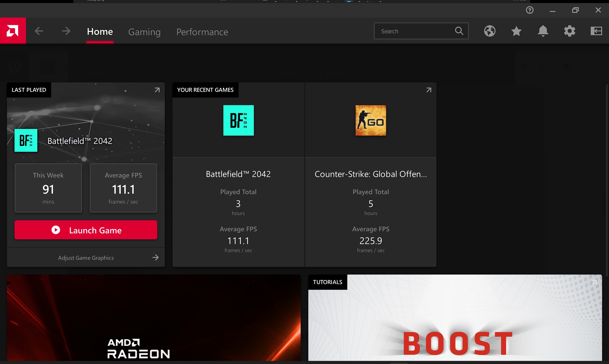609x364 pixels.
Task: Click Counter-Strike GO game icon
Action: 371,120
